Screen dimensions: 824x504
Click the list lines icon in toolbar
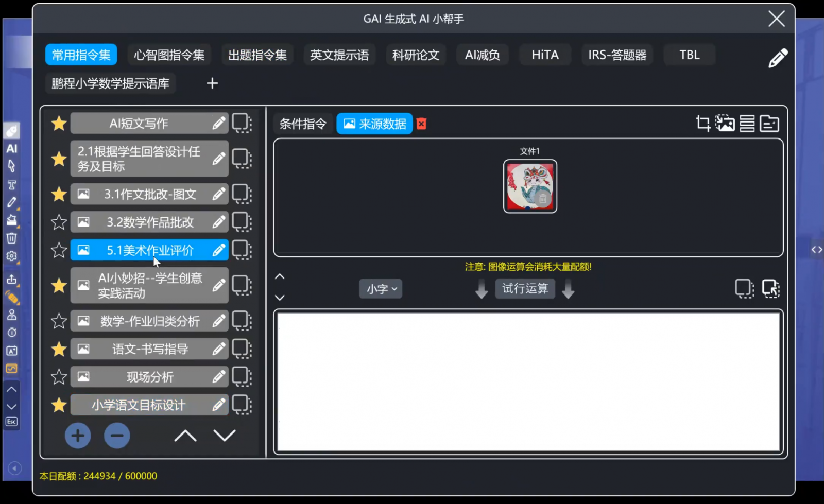pos(747,124)
